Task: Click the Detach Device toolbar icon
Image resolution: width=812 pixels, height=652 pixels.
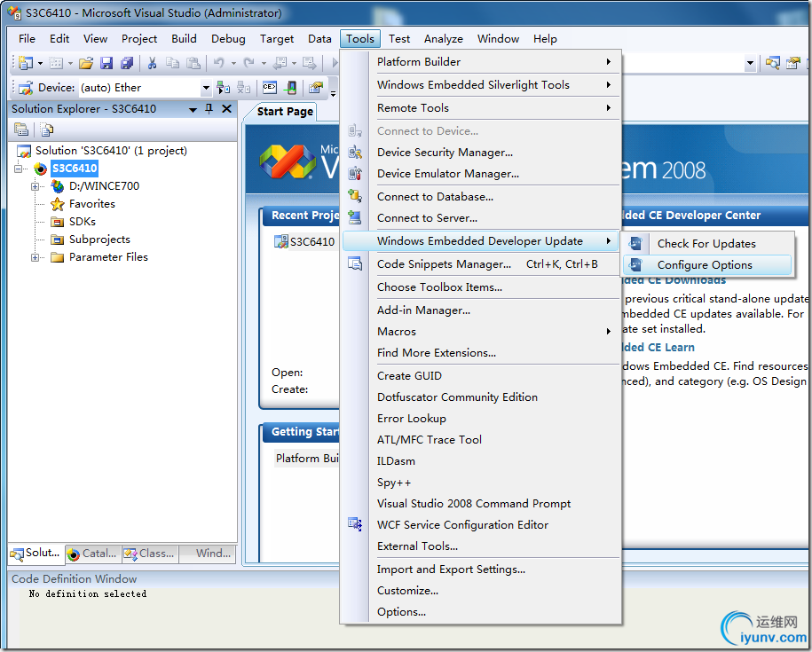Action: point(244,88)
